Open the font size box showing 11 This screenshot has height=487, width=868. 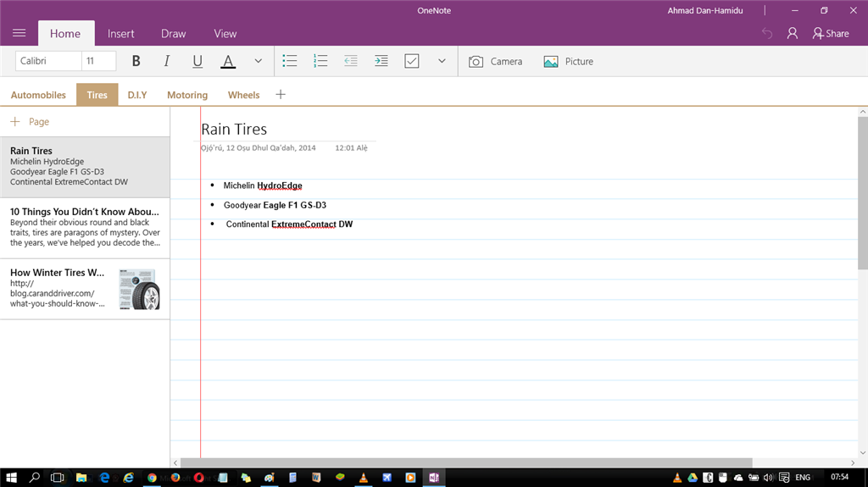(x=99, y=61)
